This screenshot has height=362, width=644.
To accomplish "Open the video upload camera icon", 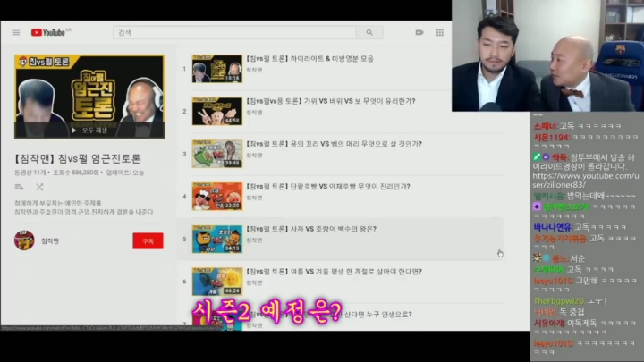I will pos(419,32).
